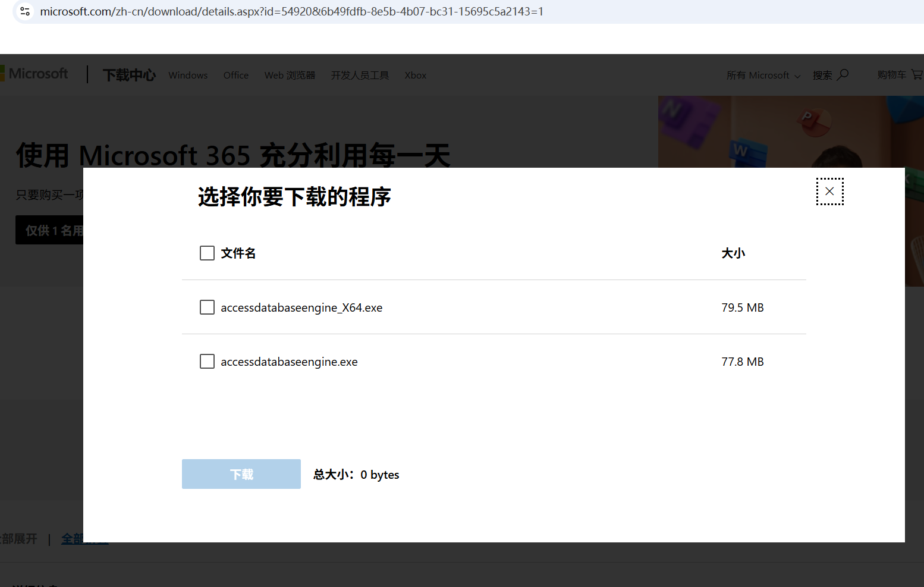
Task: Click the 总大小: 0 bytes label
Action: pyautogui.click(x=356, y=475)
